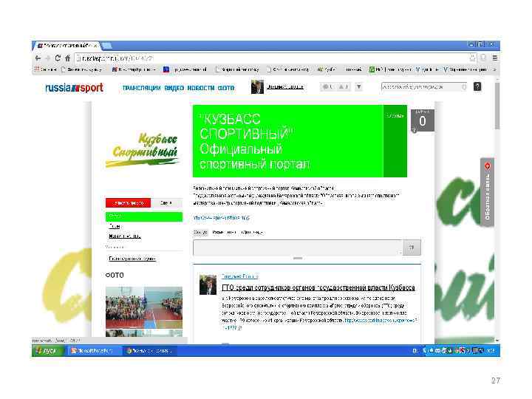
Task: Click the user avatar in site header
Action: pyautogui.click(x=257, y=87)
